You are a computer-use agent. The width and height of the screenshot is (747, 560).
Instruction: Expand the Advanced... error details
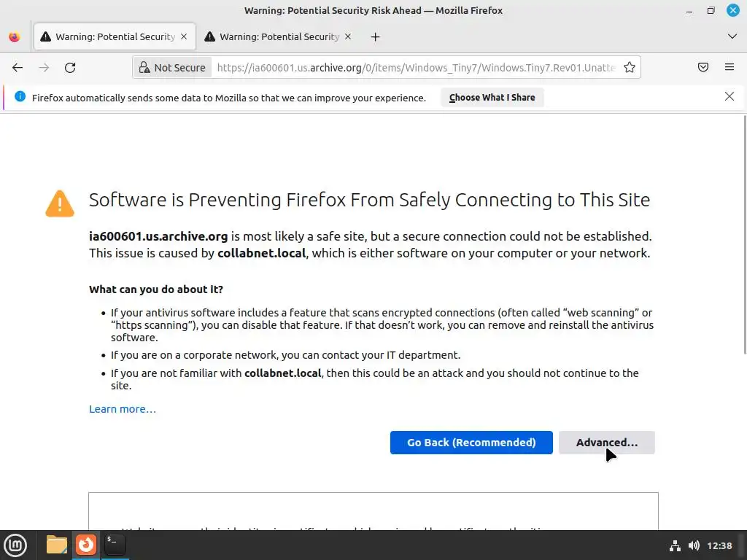pos(606,443)
